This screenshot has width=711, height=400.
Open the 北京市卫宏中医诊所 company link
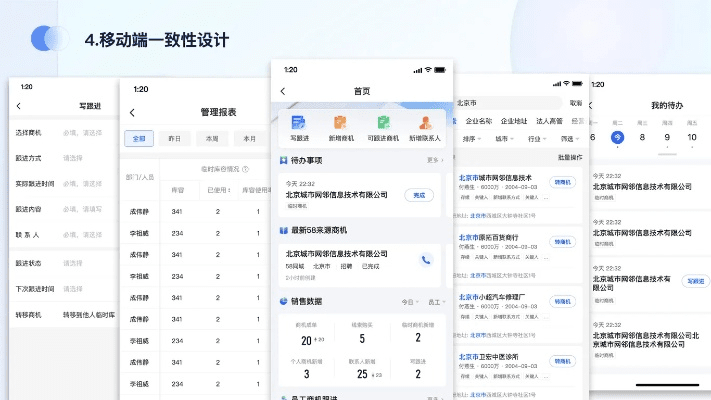[488, 357]
